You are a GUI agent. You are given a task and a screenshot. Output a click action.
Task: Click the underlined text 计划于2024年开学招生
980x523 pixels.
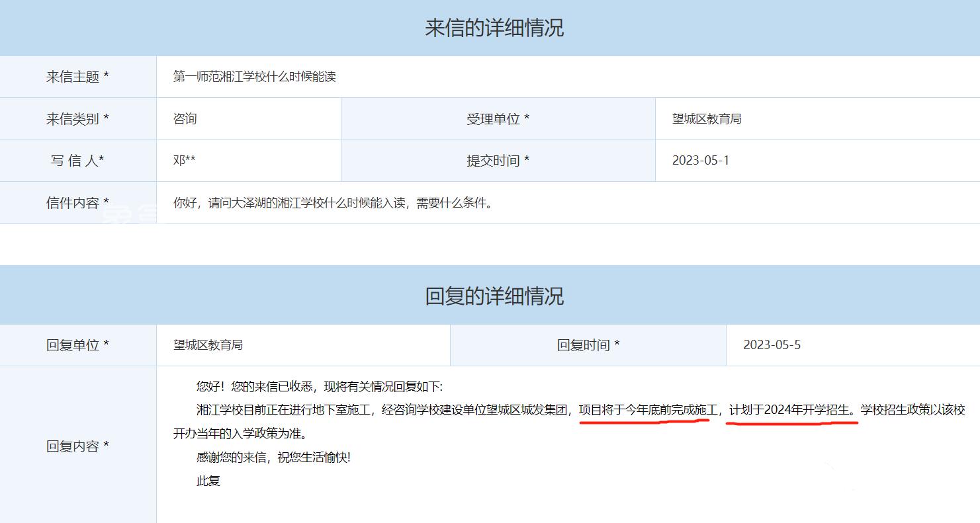[x=789, y=410]
